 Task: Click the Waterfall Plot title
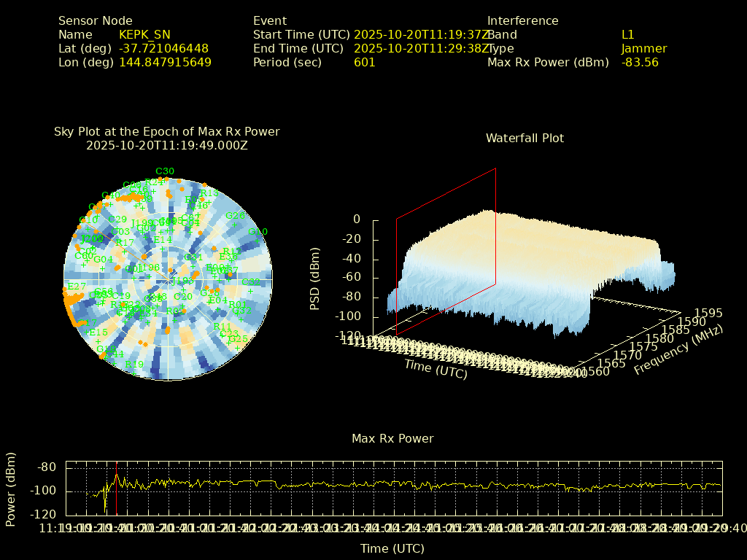coord(525,139)
